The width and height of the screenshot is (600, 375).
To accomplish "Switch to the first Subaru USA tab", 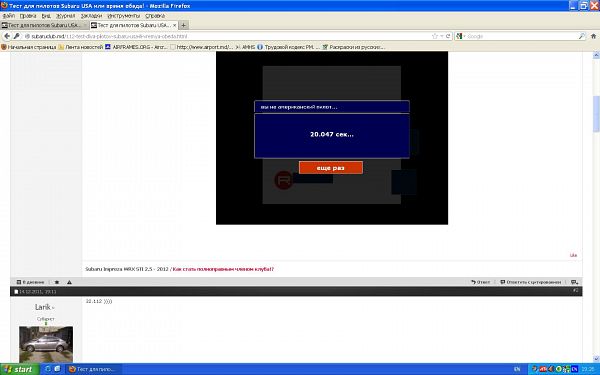I will coord(44,25).
